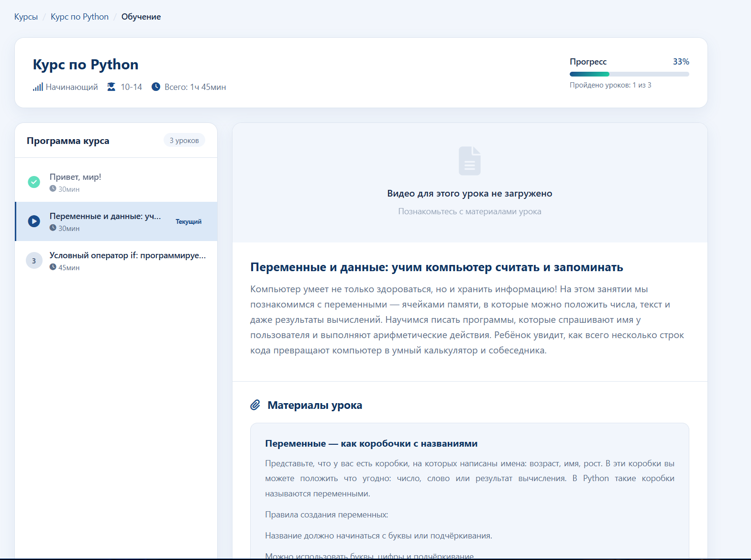Go to the Курс по Python breadcrumb
751x560 pixels.
(79, 17)
